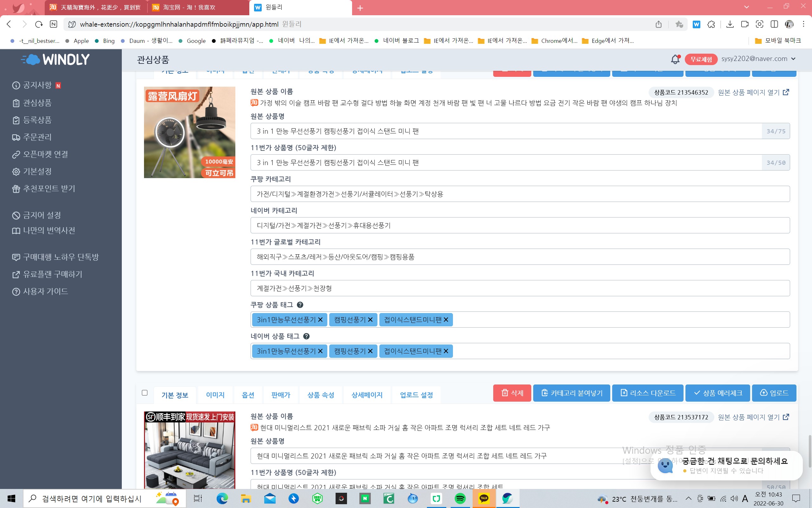Open 사용자 가이드 in sidebar
The width and height of the screenshot is (812, 508).
40,291
